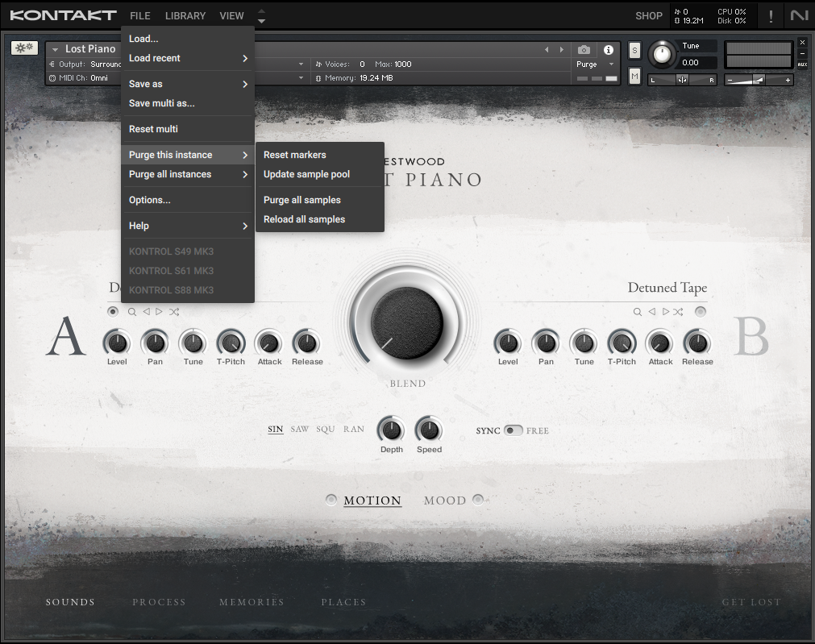Shuffle the layer B sound source
The height and width of the screenshot is (644, 815).
[678, 312]
